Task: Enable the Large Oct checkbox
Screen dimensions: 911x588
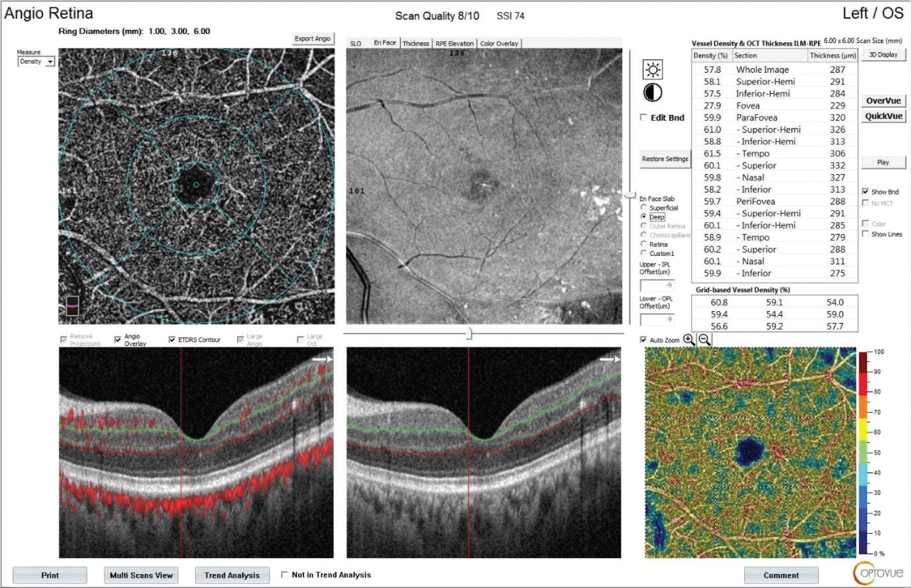Action: pos(300,340)
